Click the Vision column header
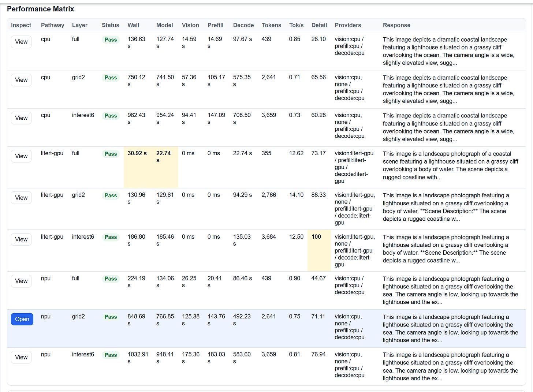This screenshot has height=392, width=533. coord(190,25)
